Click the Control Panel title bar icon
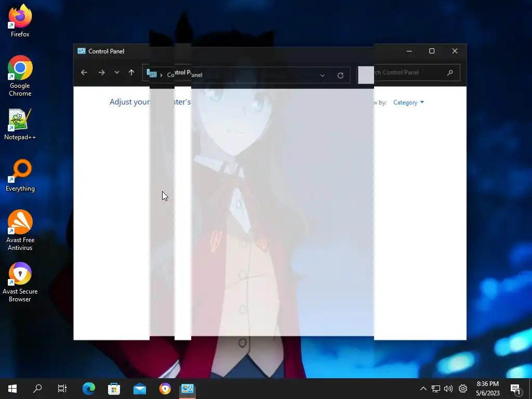This screenshot has height=399, width=532. 82,51
